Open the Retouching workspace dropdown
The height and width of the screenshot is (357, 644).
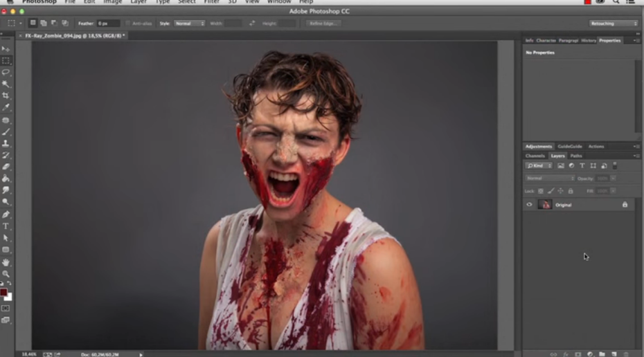(x=613, y=24)
